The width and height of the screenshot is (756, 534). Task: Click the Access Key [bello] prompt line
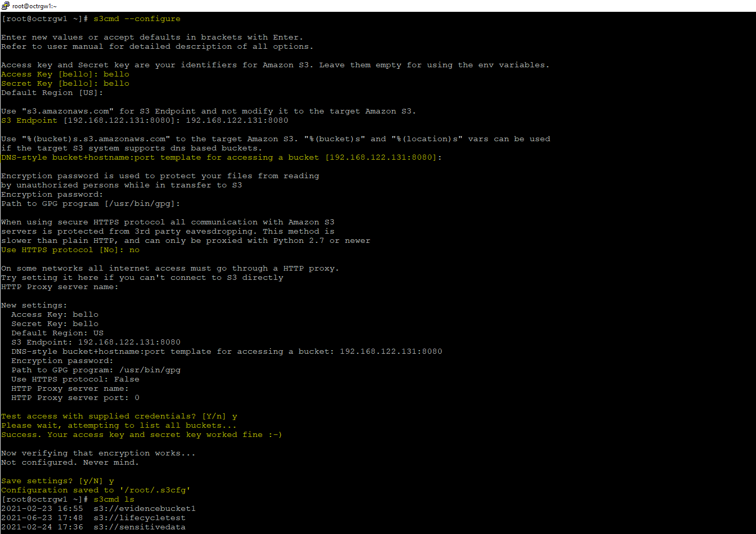(65, 74)
